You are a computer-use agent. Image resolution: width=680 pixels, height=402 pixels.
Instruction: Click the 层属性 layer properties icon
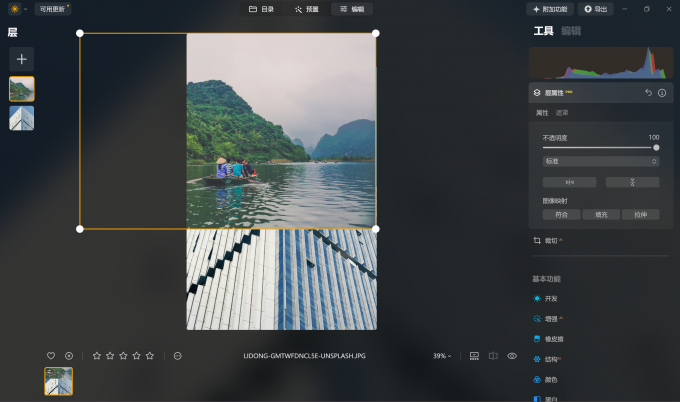[537, 93]
